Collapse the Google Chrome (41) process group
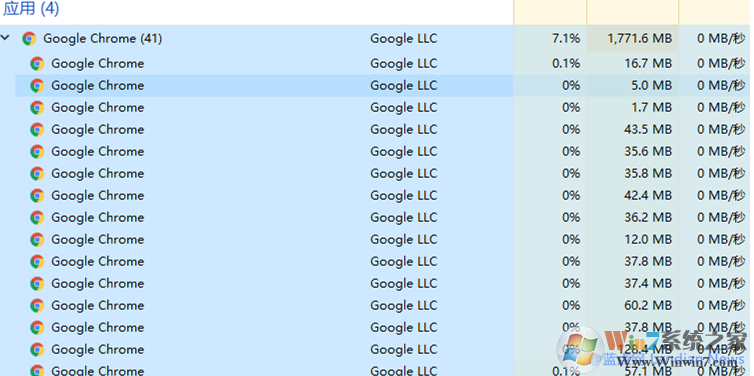The height and width of the screenshot is (376, 754). pos(5,38)
